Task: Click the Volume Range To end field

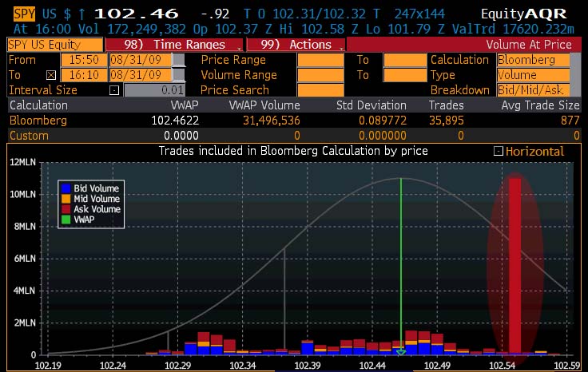Action: [405, 75]
